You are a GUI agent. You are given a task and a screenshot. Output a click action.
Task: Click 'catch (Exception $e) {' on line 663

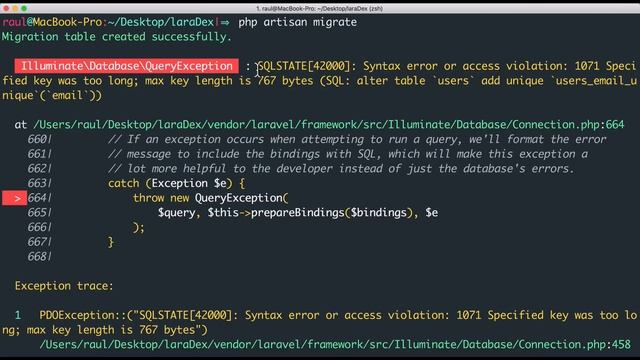[176, 183]
